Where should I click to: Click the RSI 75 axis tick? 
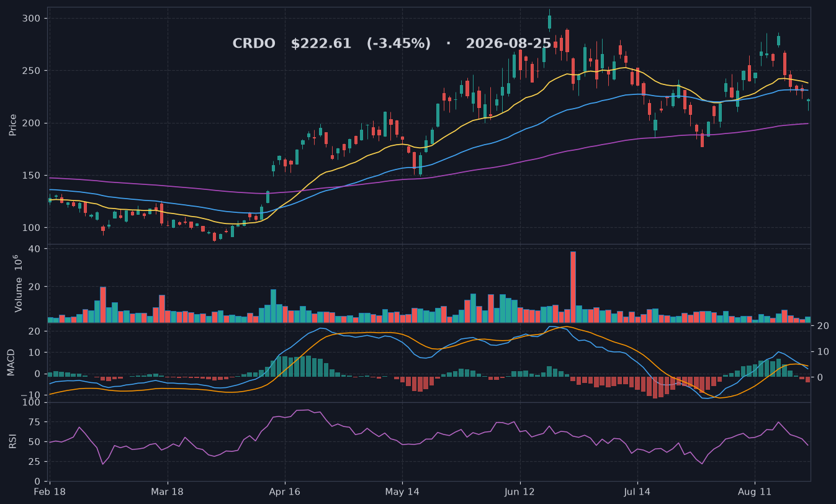click(x=35, y=422)
